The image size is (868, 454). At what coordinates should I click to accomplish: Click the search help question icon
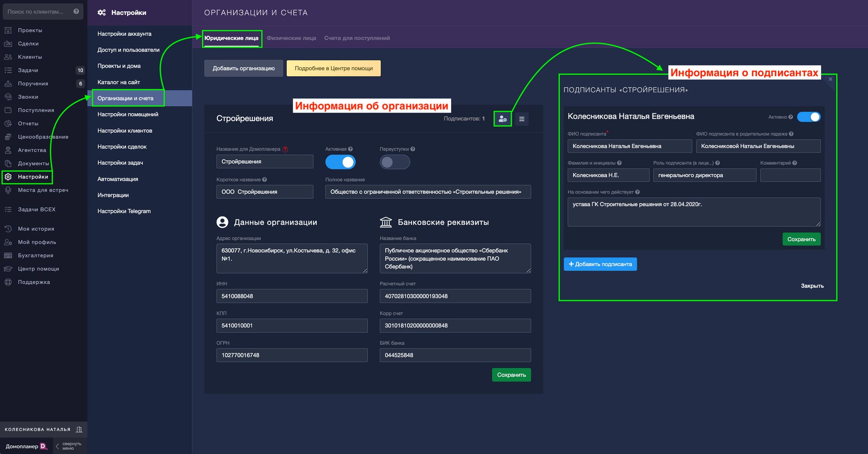click(76, 11)
